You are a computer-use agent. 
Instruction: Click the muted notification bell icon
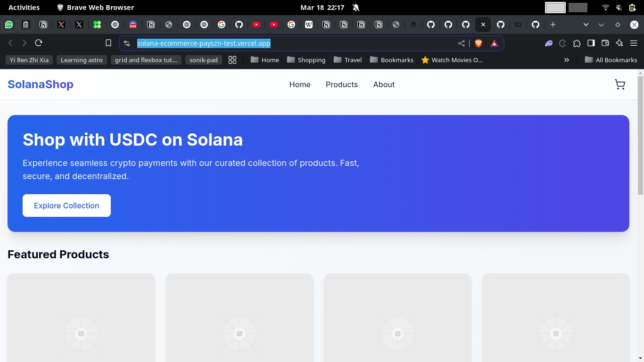click(x=355, y=8)
